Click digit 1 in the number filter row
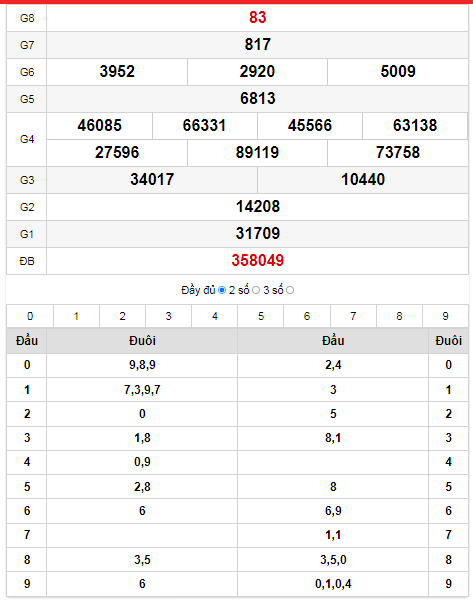Screen dimensions: 473x601 click(76, 316)
